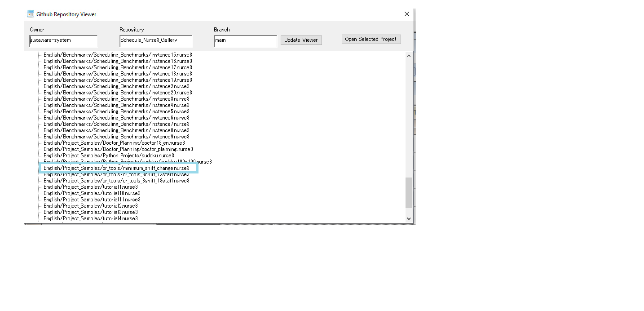Choose the instance6.nurse3 entry

(x=116, y=118)
